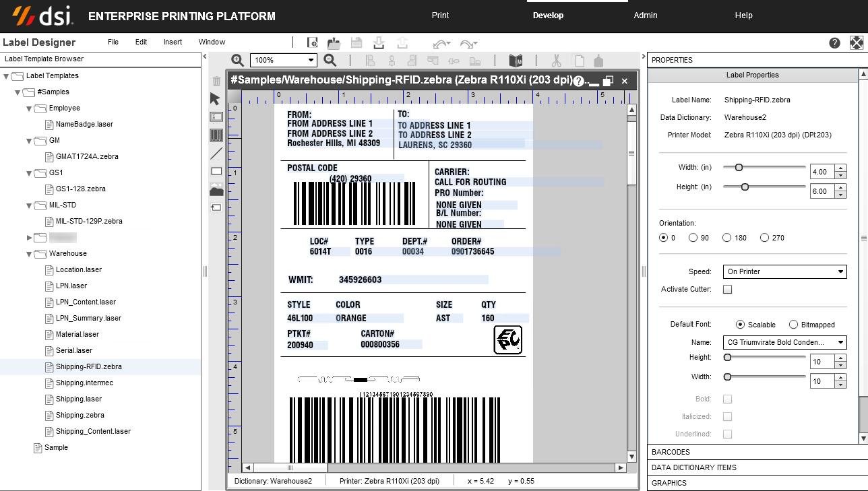The width and height of the screenshot is (868, 491).
Task: Switch to the Admin tab
Action: pos(646,15)
